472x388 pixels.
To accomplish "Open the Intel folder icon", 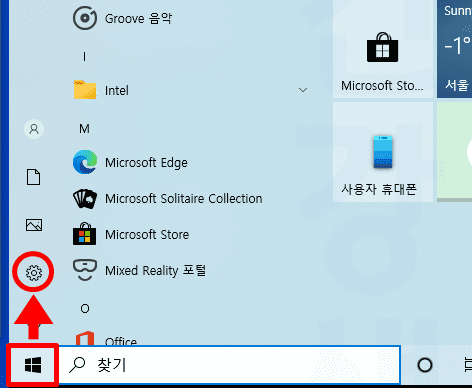I will [x=85, y=90].
